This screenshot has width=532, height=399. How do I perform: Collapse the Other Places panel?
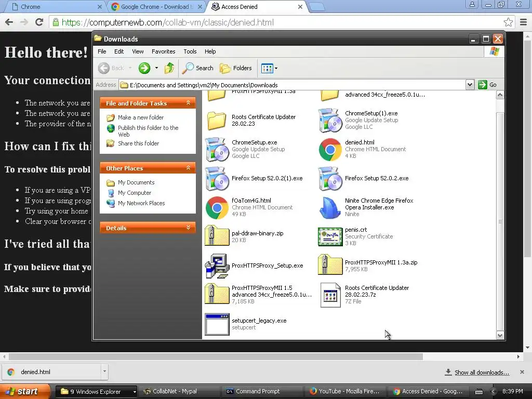[x=188, y=168]
